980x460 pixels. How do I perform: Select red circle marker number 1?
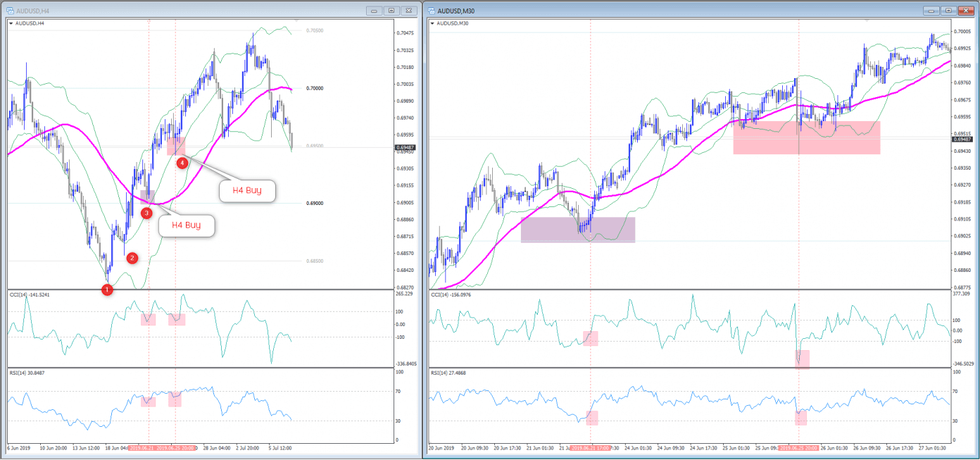[x=107, y=290]
